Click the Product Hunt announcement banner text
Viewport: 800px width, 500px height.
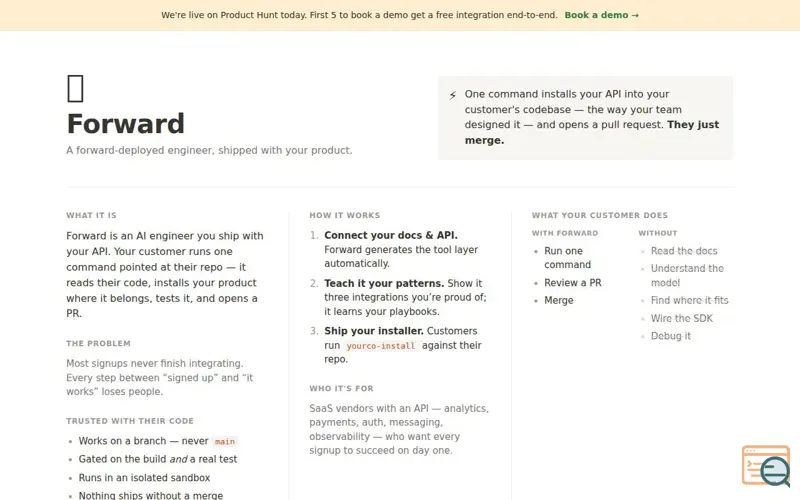[x=359, y=15]
